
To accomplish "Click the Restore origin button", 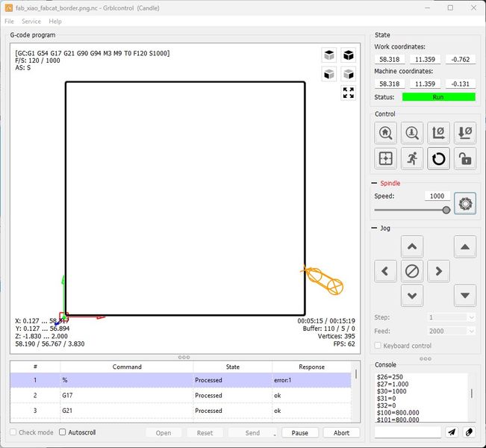I will [385, 158].
